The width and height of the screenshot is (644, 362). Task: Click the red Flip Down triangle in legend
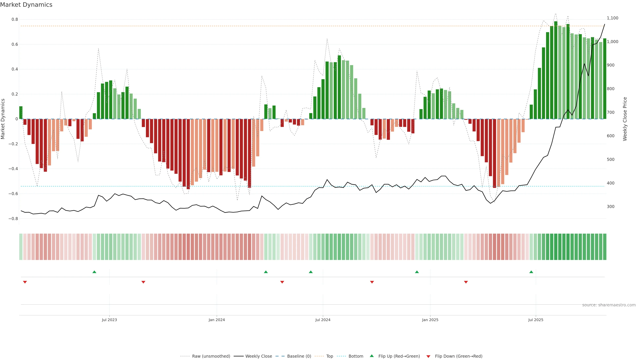(x=428, y=356)
